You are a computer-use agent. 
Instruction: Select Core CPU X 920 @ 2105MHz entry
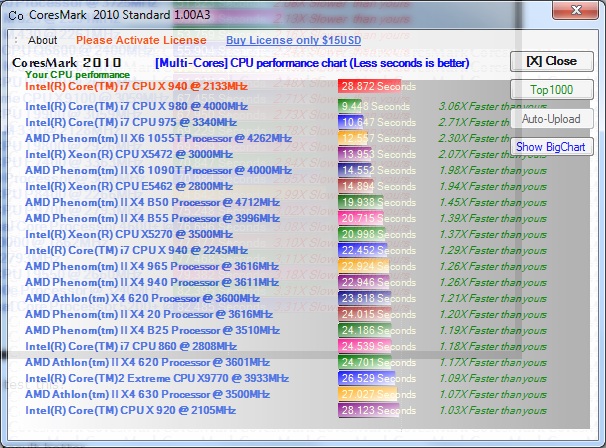coord(131,411)
